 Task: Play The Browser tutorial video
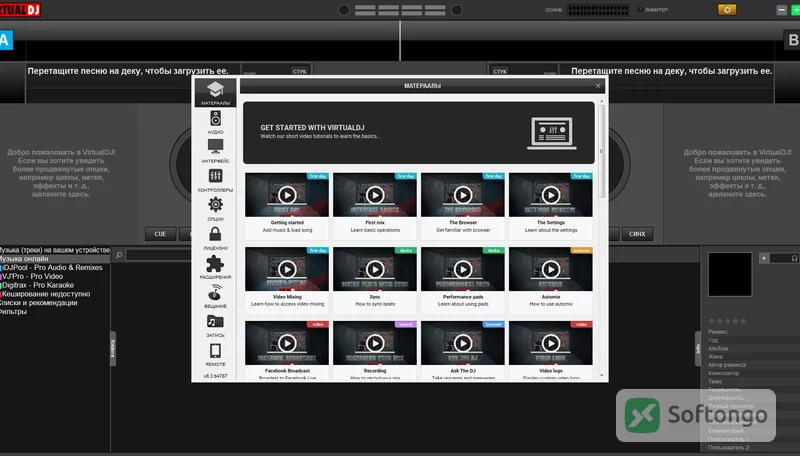point(463,195)
